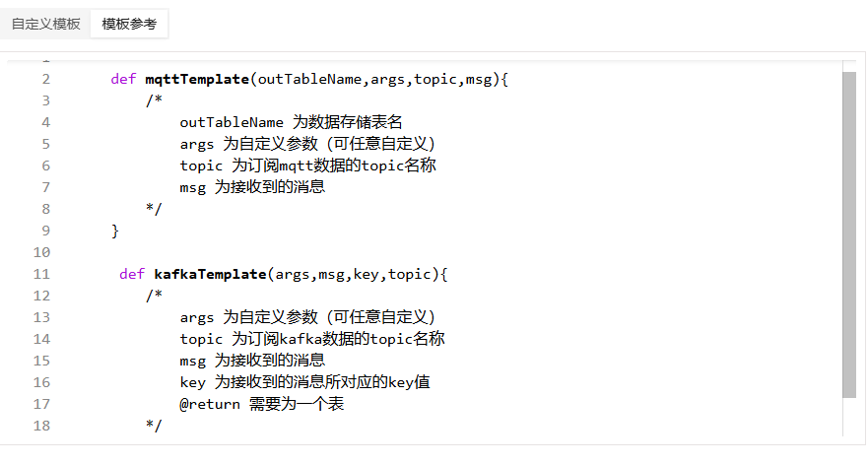Click the key description on line 16
Screen dimensions: 868x464
[305, 382]
